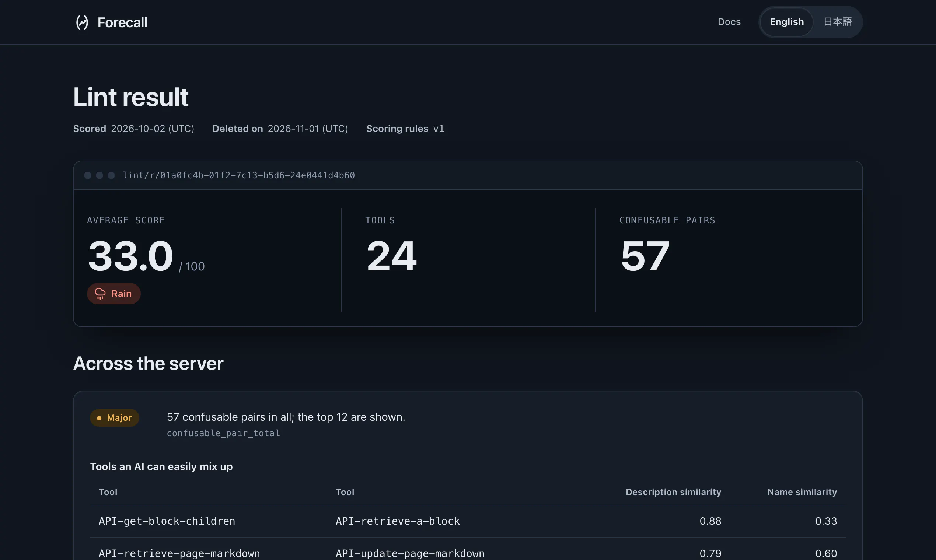Click the confusable pairs count 57
The width and height of the screenshot is (936, 560).
click(645, 256)
